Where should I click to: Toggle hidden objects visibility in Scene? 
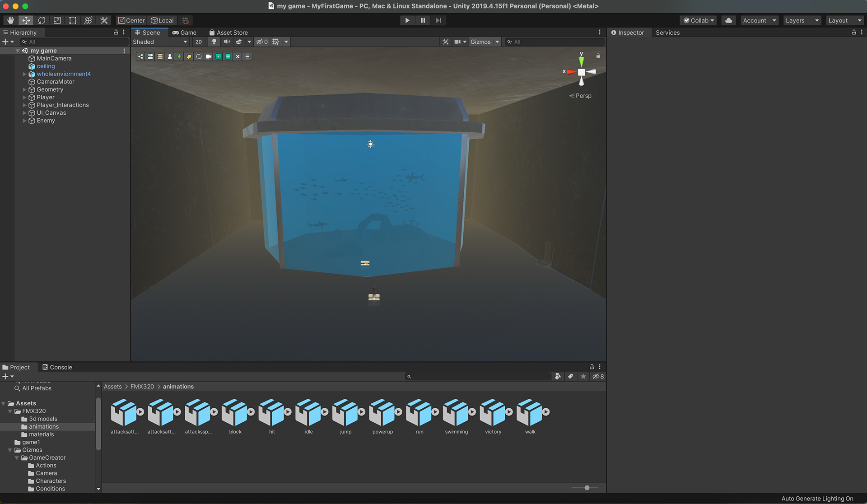click(x=262, y=42)
